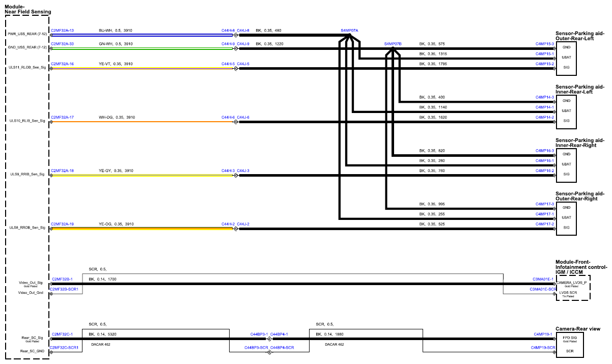Open splice S4MP07A
This screenshot has height=364, width=612.
tap(350, 31)
